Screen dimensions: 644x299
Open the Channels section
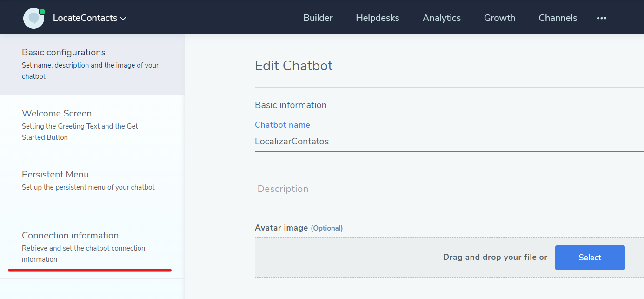point(558,18)
